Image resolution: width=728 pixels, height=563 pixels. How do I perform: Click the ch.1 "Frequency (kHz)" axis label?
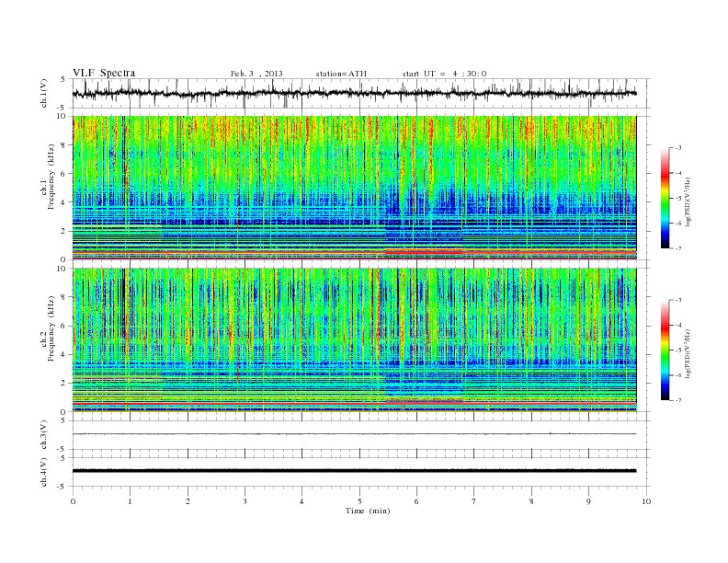pos(51,177)
